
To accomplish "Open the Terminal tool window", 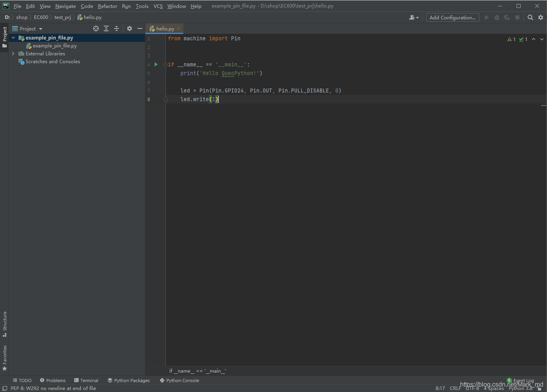I will pyautogui.click(x=86, y=381).
